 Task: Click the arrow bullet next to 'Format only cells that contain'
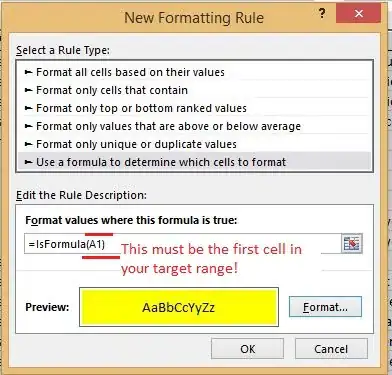pos(29,90)
